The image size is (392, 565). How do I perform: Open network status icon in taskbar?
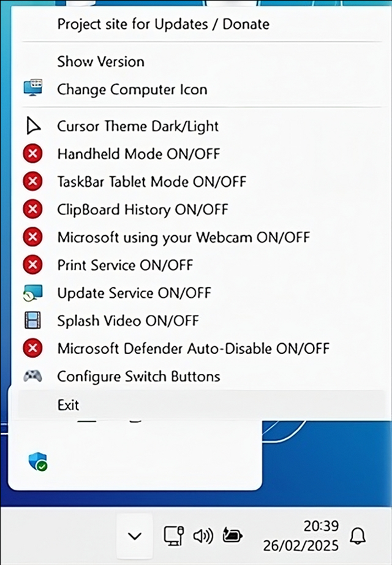[173, 536]
